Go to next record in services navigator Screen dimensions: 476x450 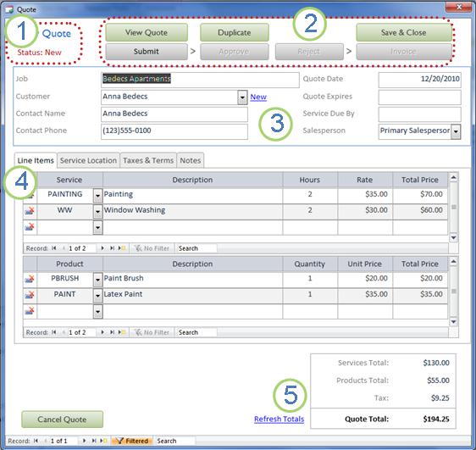(x=102, y=248)
